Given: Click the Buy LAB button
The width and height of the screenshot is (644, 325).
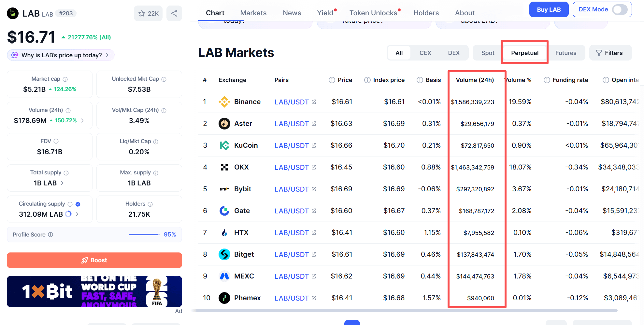Looking at the screenshot, I should tap(549, 9).
